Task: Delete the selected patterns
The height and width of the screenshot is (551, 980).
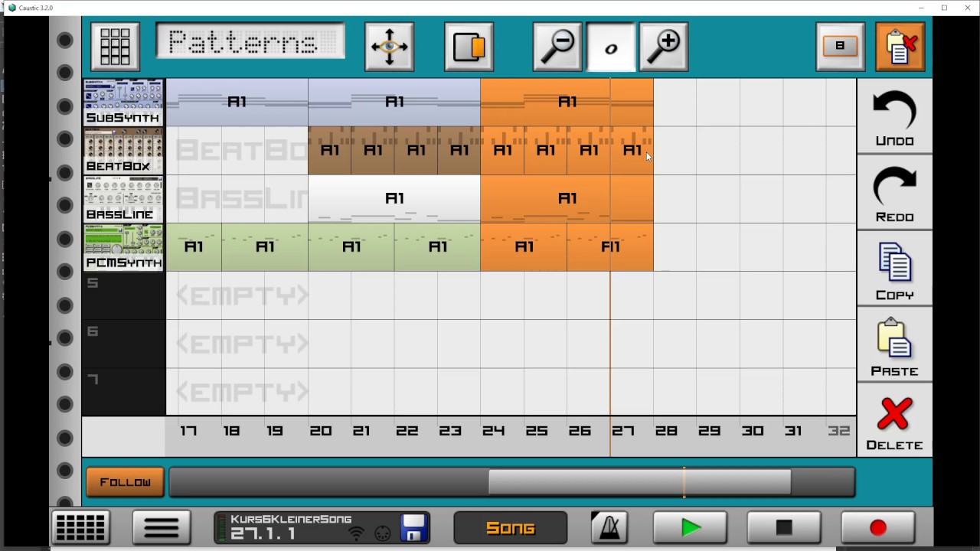Action: pos(894,422)
